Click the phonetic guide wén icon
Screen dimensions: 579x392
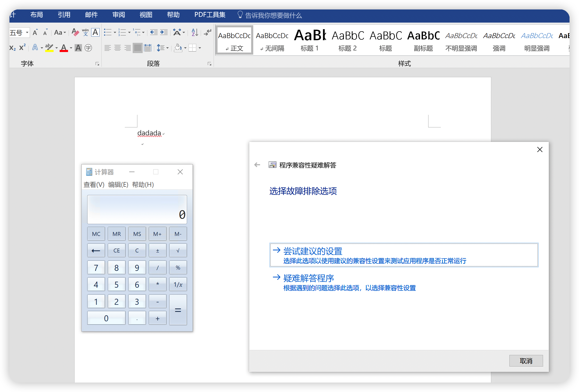click(x=85, y=32)
